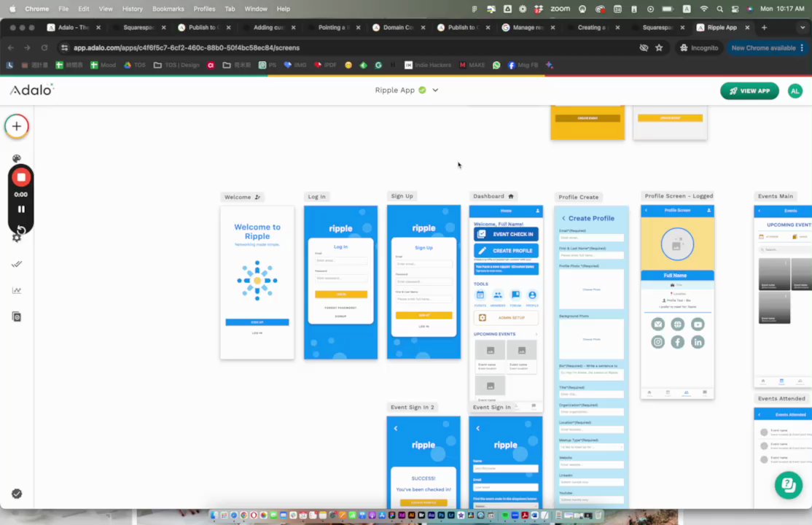Click the YouTube icon on Profile Screen
Screen dimensions: 812x525
point(698,324)
